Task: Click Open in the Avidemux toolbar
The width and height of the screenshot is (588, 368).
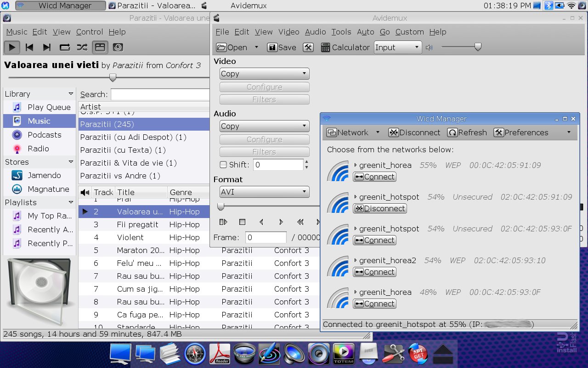Action: (x=232, y=47)
